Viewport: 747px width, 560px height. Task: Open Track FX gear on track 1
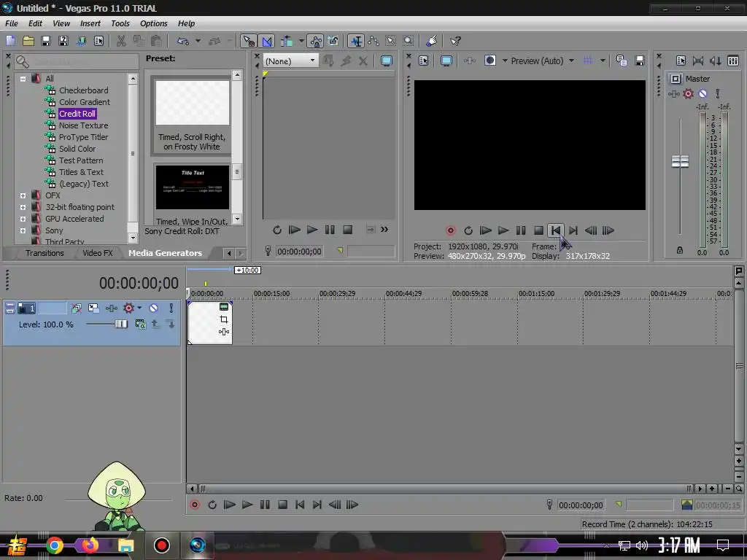128,308
